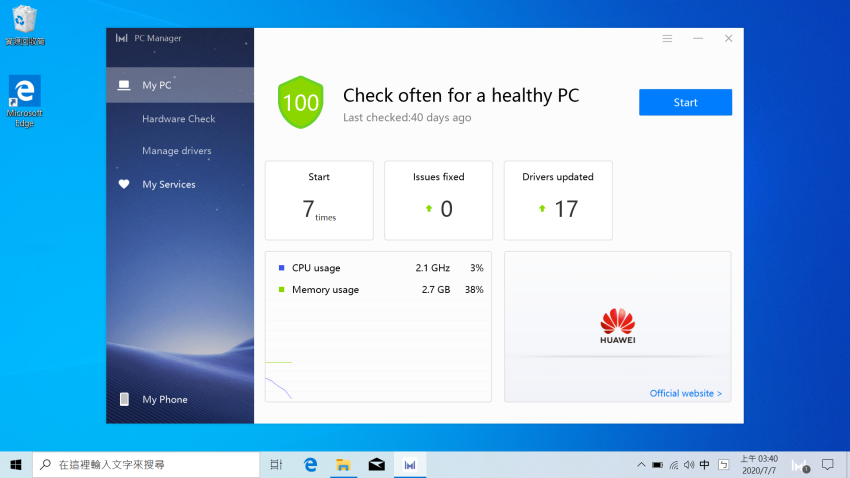Open the Official website link
The image size is (850, 478).
pos(686,393)
